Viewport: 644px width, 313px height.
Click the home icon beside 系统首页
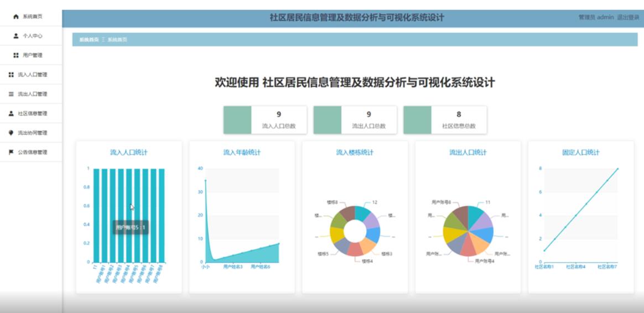pyautogui.click(x=16, y=17)
